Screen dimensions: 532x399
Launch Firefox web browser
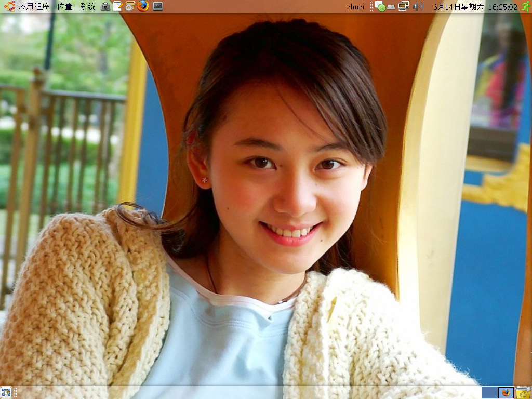tap(143, 6)
